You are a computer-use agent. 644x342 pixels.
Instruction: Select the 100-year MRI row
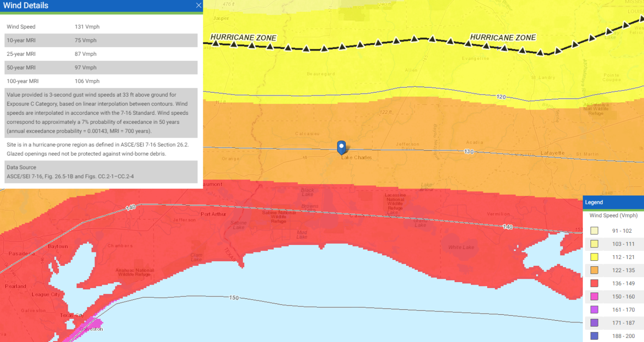pyautogui.click(x=101, y=81)
